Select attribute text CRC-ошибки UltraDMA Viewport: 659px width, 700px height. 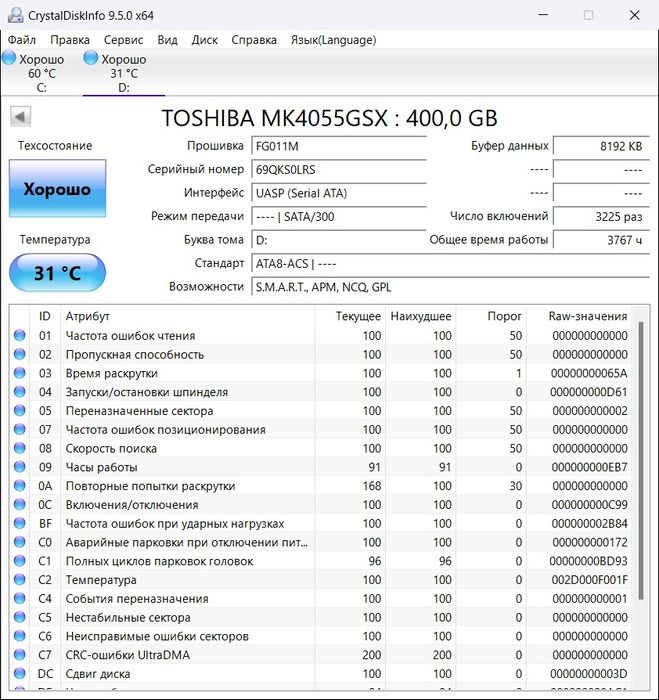(x=128, y=655)
